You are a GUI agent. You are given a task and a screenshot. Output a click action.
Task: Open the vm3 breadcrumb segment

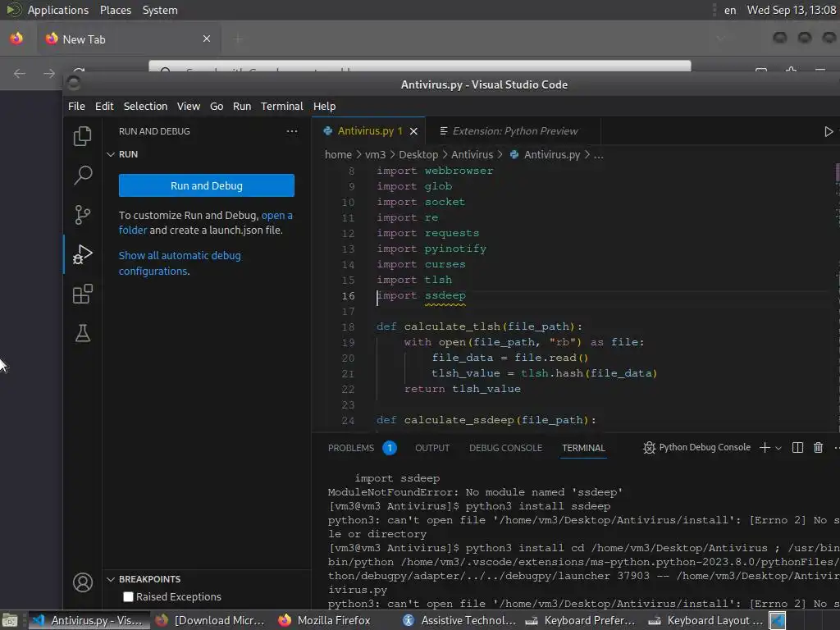375,155
